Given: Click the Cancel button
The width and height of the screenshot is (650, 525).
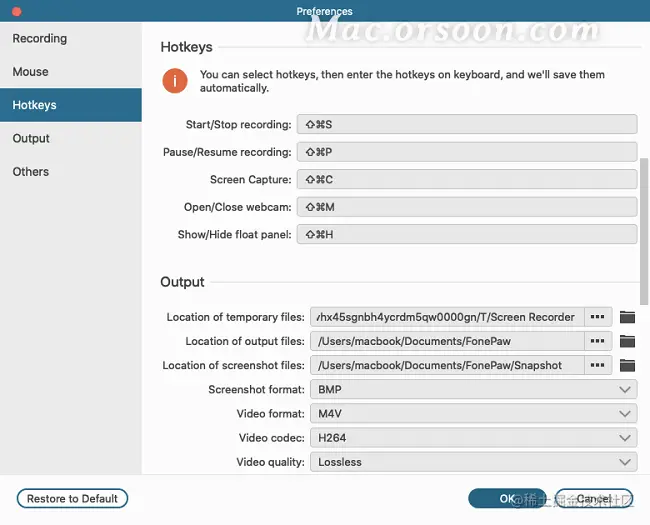Looking at the screenshot, I should tap(594, 498).
